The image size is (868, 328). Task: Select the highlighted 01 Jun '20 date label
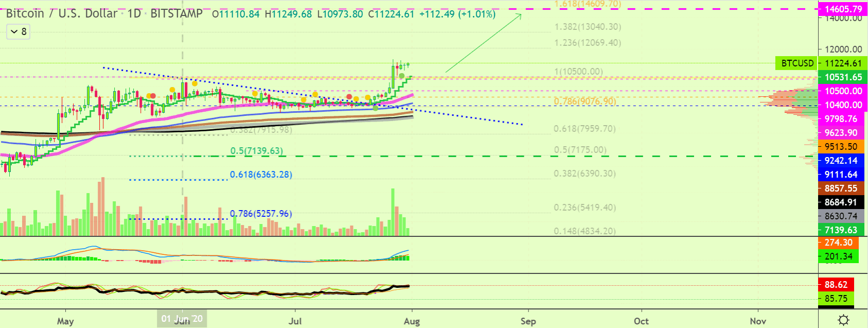(x=182, y=319)
